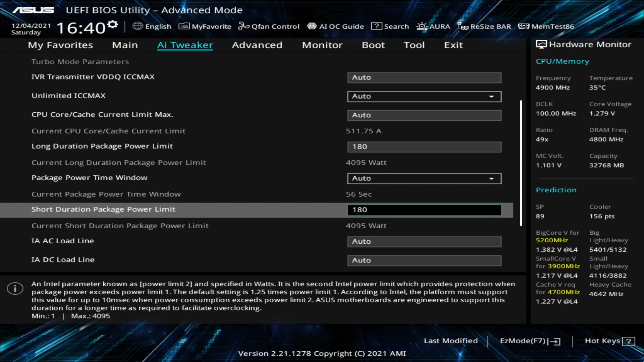The height and width of the screenshot is (362, 644).
Task: Click the Version 2.21.1278 copyright text
Action: tap(322, 353)
